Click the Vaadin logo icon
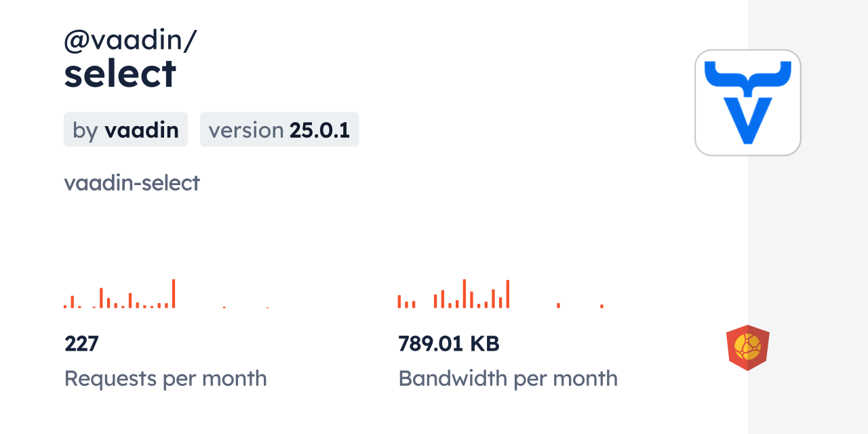Image resolution: width=868 pixels, height=434 pixels. (747, 102)
